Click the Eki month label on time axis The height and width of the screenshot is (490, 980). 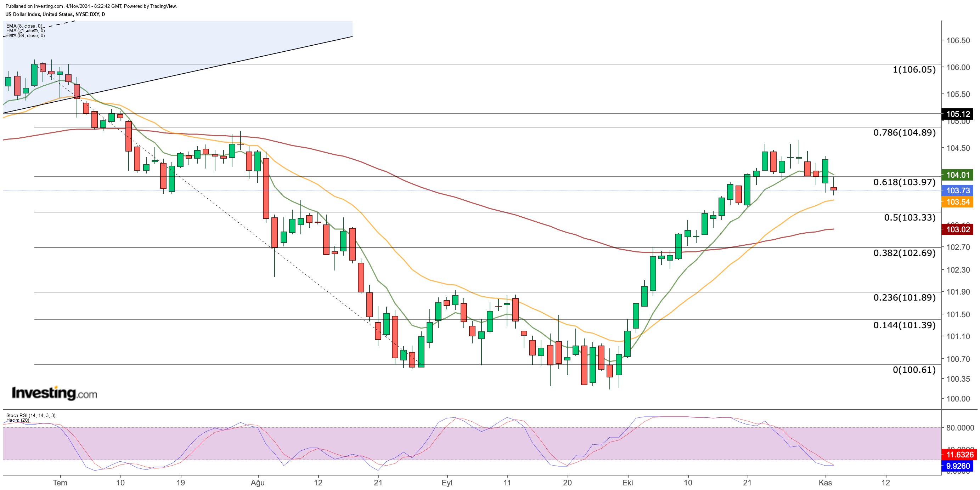pyautogui.click(x=627, y=483)
